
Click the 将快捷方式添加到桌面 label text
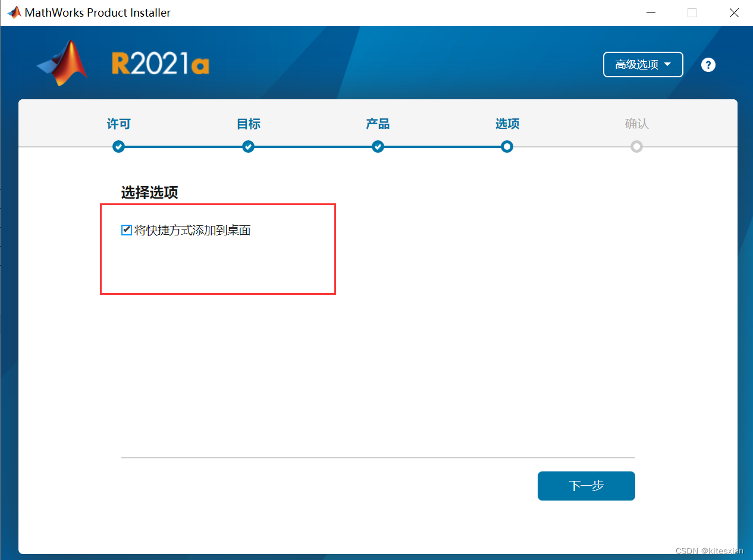pyautogui.click(x=193, y=230)
